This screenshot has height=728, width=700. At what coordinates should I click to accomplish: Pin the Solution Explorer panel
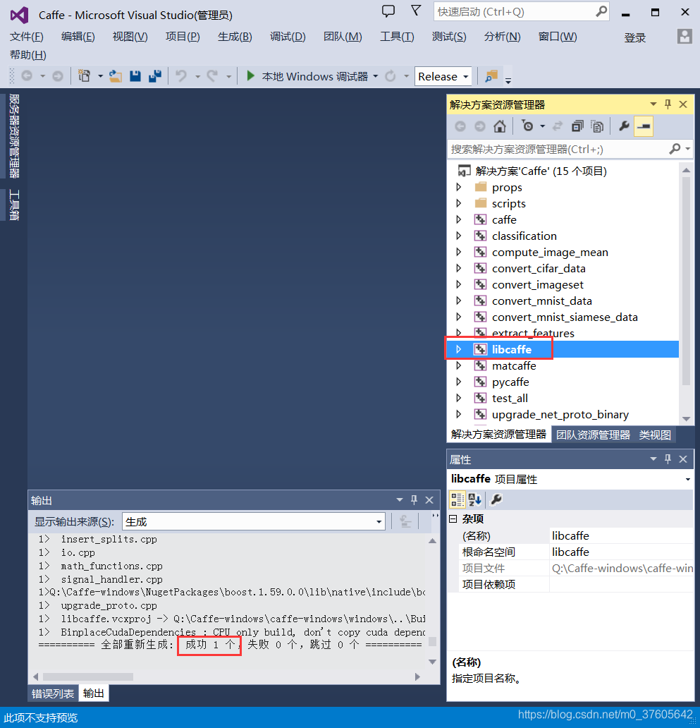(x=668, y=104)
